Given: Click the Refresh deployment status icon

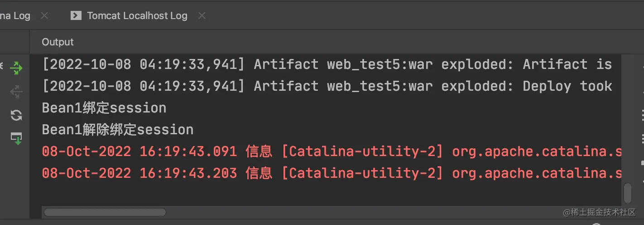Looking at the screenshot, I should click(x=16, y=115).
